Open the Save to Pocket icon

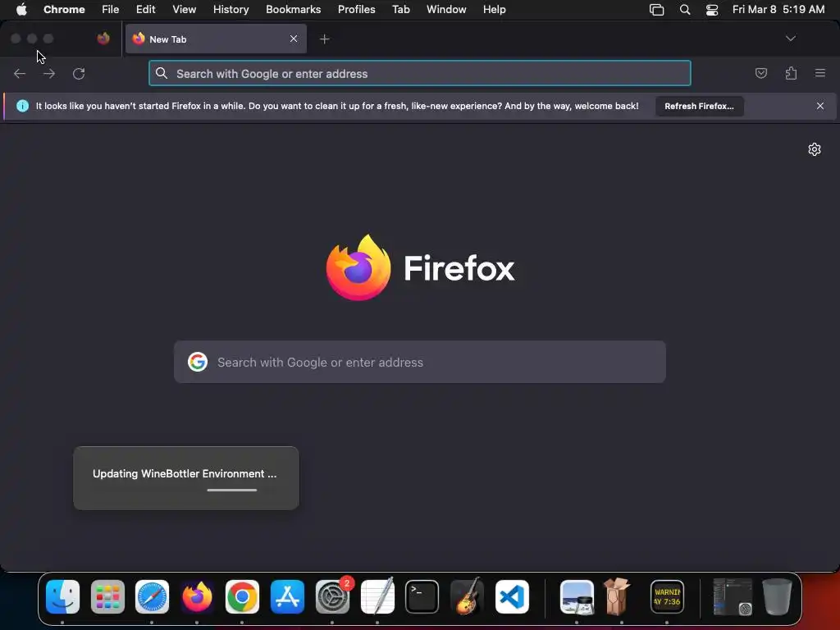point(760,73)
